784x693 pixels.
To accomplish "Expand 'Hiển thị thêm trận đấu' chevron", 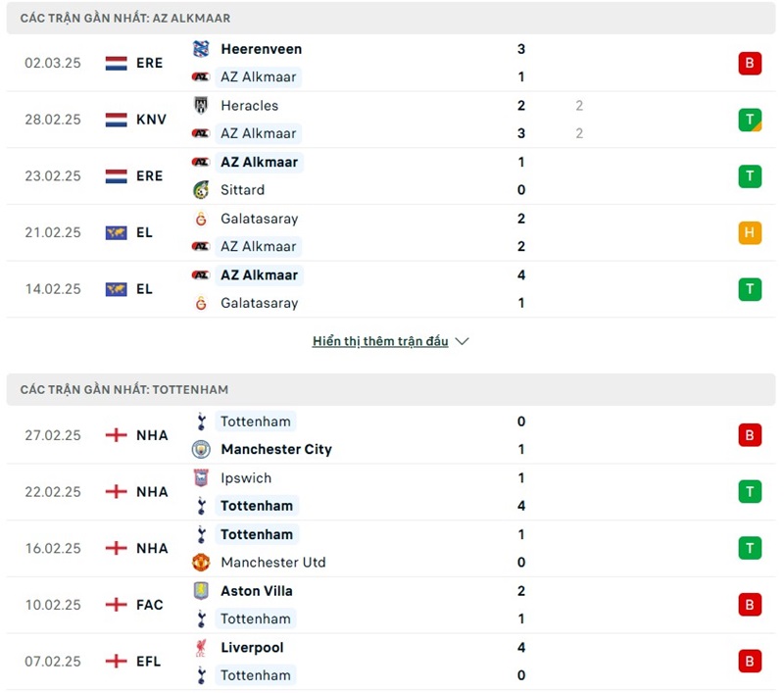I will tap(463, 342).
